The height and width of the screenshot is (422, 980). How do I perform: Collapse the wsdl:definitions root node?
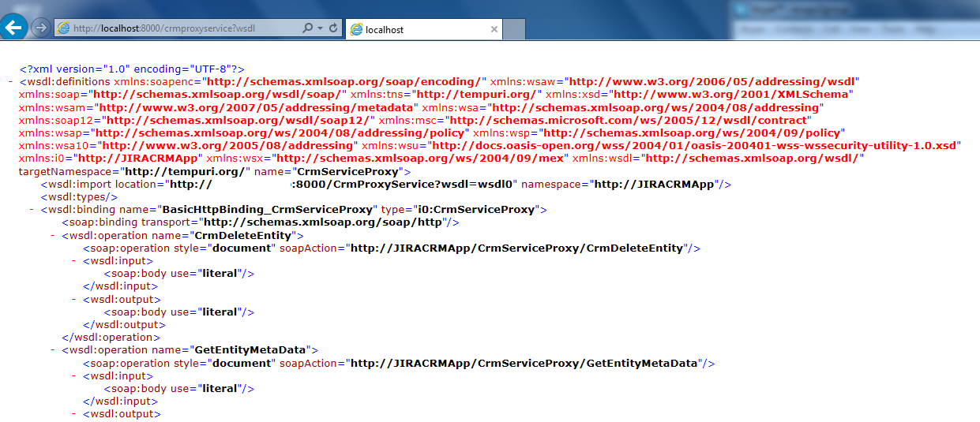coord(10,81)
